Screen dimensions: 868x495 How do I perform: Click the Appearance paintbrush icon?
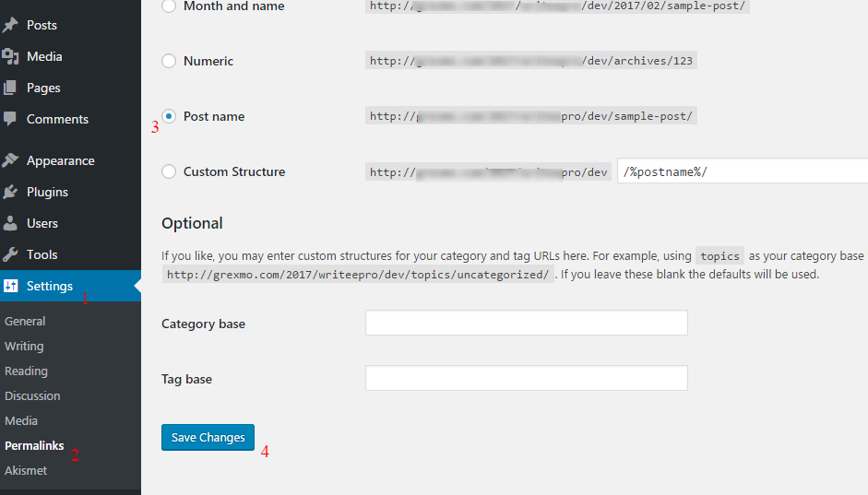pyautogui.click(x=10, y=160)
